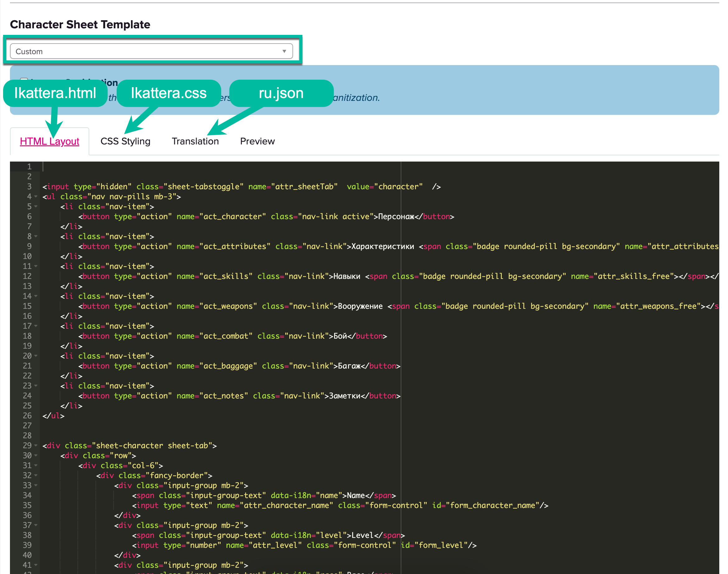Fold the row div at line 30
This screenshot has height=574, width=728.
coord(35,455)
